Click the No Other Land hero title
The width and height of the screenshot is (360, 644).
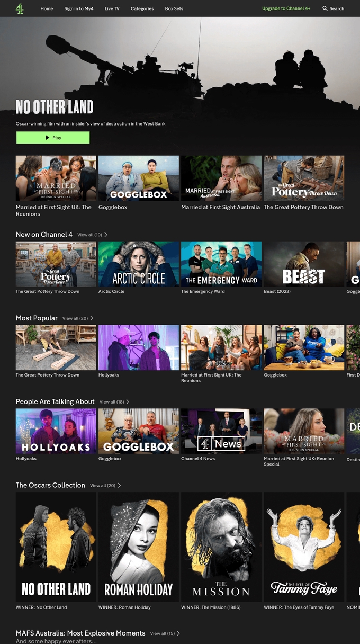click(55, 107)
